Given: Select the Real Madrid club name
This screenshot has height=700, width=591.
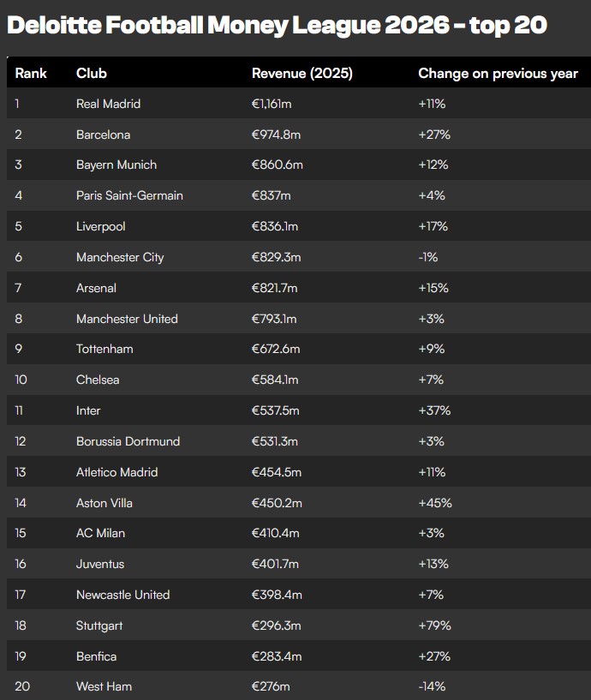Looking at the screenshot, I should tap(108, 104).
